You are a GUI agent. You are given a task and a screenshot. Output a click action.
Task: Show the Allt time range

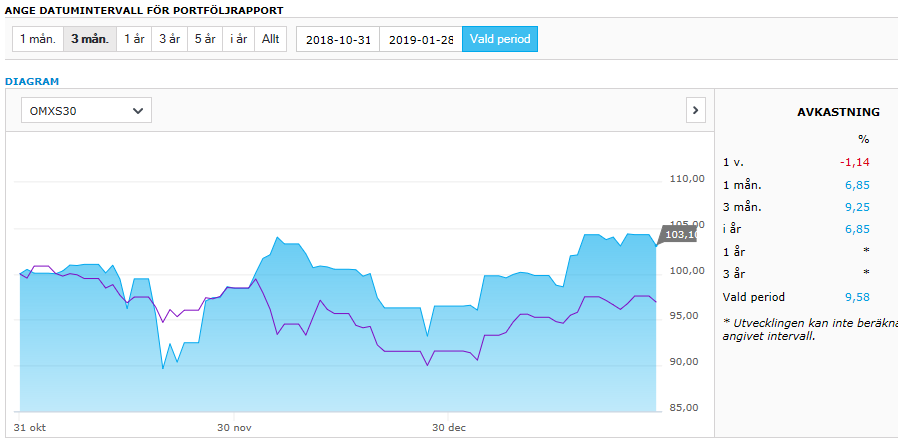coord(270,40)
